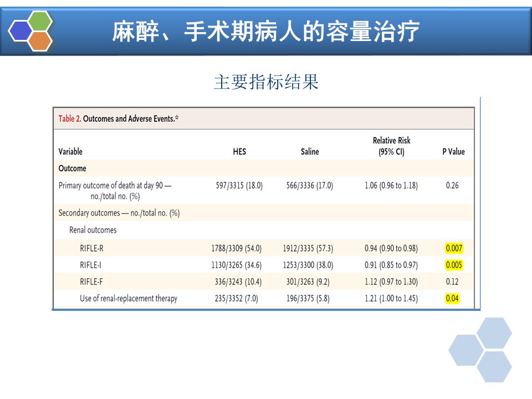Click relative risk 1.12 (0.97 to 1.30)
This screenshot has height=399, width=532.
tap(391, 282)
